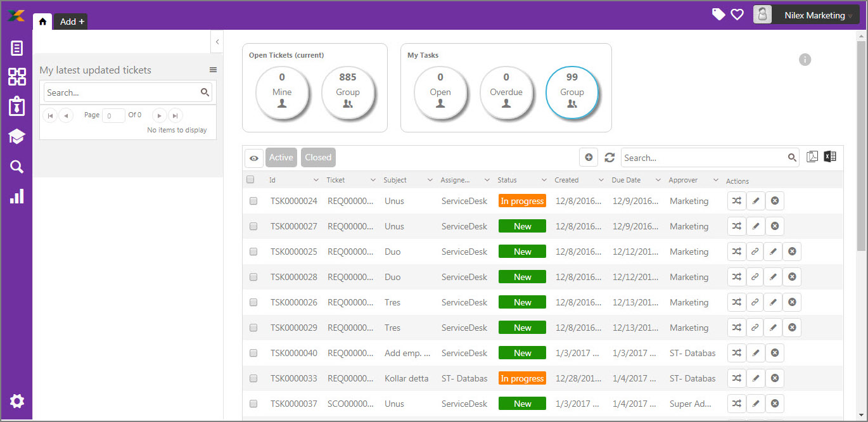The height and width of the screenshot is (422, 868).
Task: Click the favorites heart icon in header
Action: coord(737,14)
